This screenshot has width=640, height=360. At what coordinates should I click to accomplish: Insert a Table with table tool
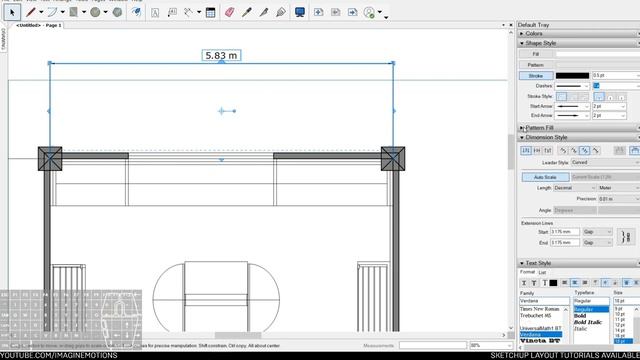pyautogui.click(x=211, y=12)
